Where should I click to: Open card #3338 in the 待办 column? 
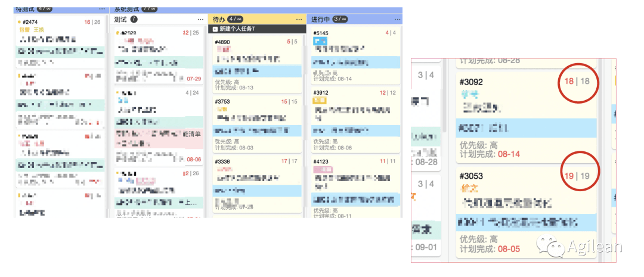(x=257, y=184)
